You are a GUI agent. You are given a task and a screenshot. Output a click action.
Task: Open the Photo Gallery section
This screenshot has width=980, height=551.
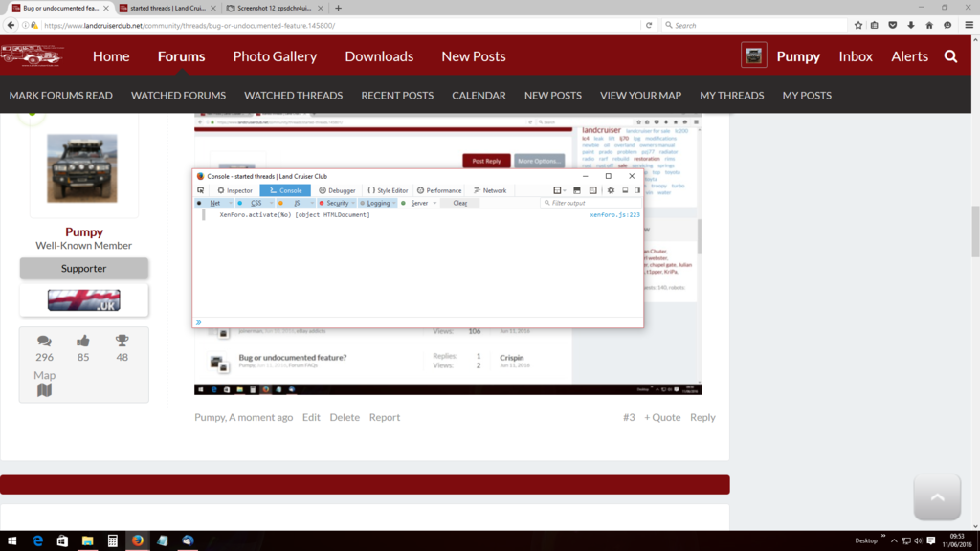275,56
